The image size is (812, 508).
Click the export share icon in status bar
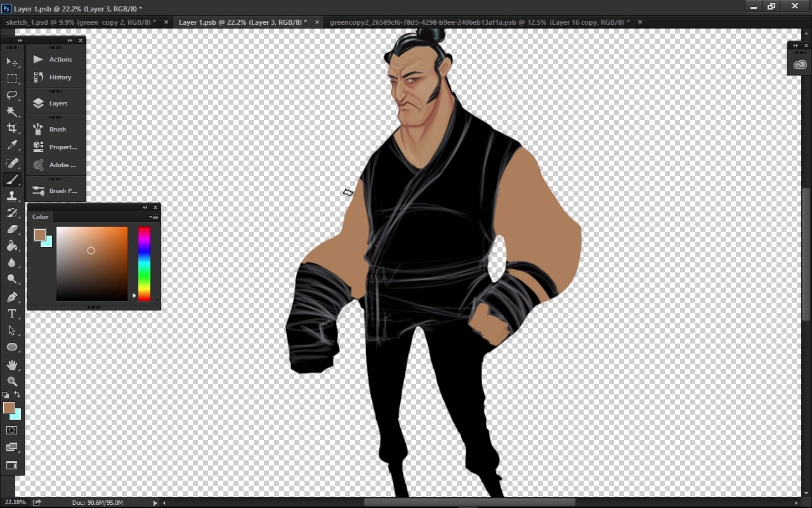pyautogui.click(x=37, y=502)
